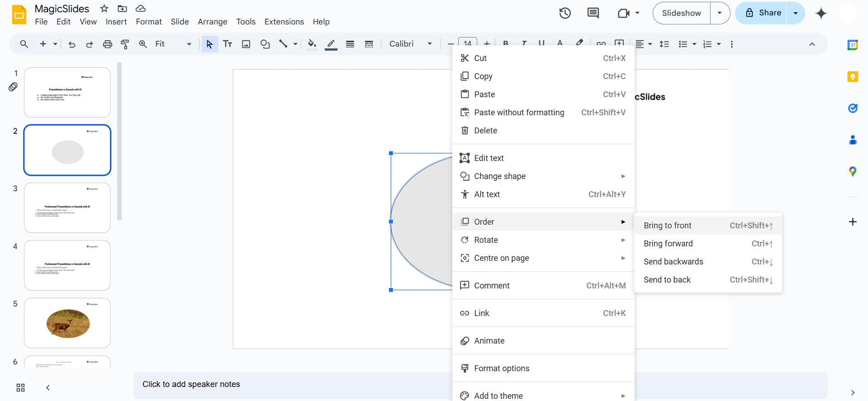Search the menus magnifier icon
Image resolution: width=868 pixels, height=401 pixels.
click(24, 44)
